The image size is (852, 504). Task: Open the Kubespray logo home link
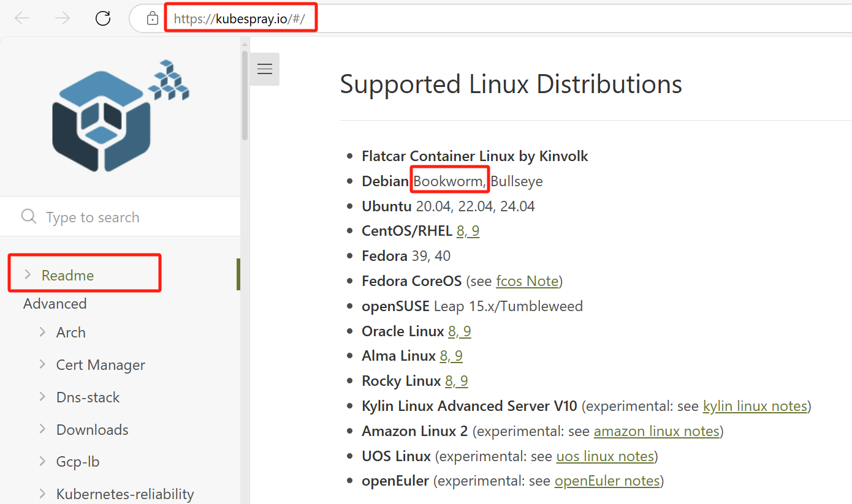120,116
